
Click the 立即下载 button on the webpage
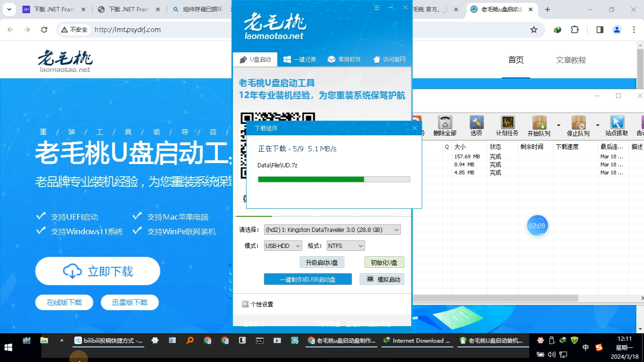(98, 271)
